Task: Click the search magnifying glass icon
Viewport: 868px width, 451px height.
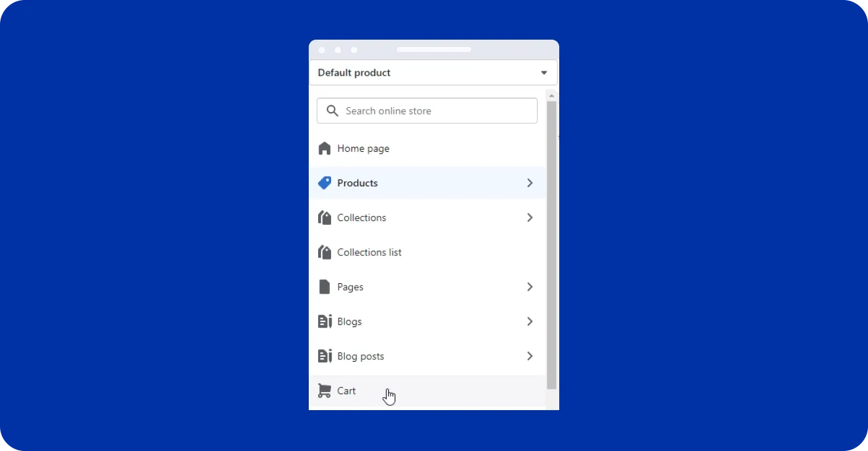Action: point(332,110)
